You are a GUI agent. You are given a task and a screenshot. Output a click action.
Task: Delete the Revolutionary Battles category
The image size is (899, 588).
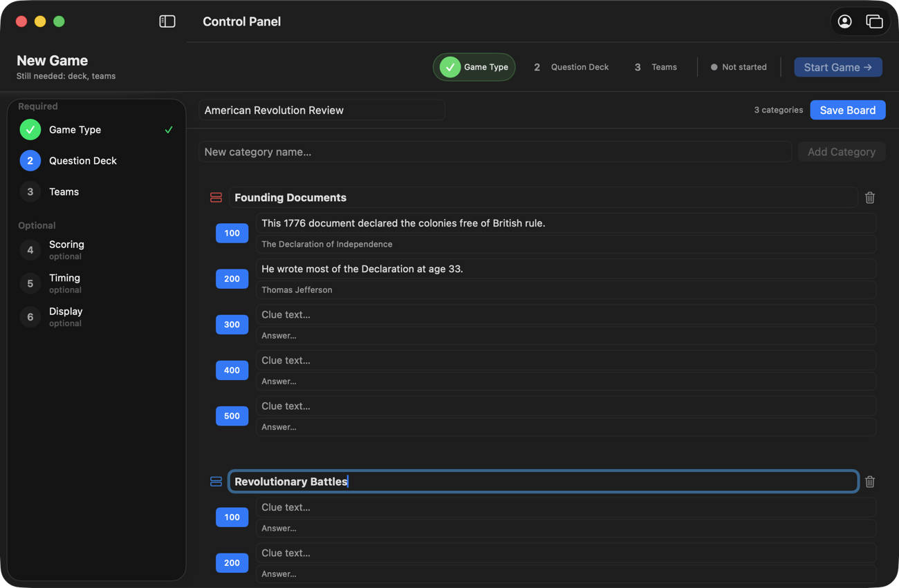[870, 482]
